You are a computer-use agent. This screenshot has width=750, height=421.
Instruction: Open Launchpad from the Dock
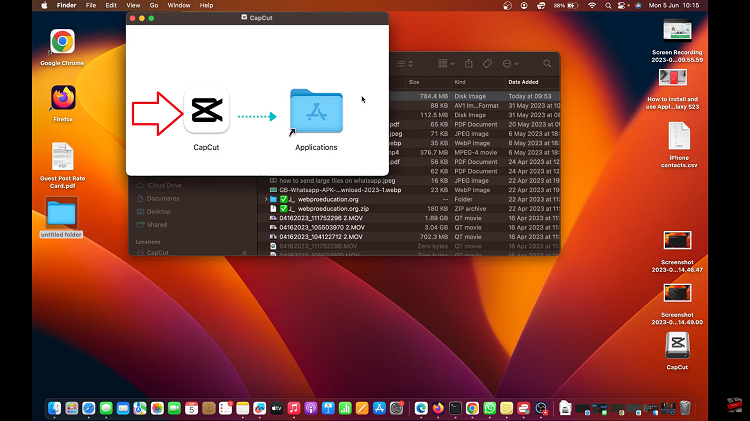tap(72, 408)
